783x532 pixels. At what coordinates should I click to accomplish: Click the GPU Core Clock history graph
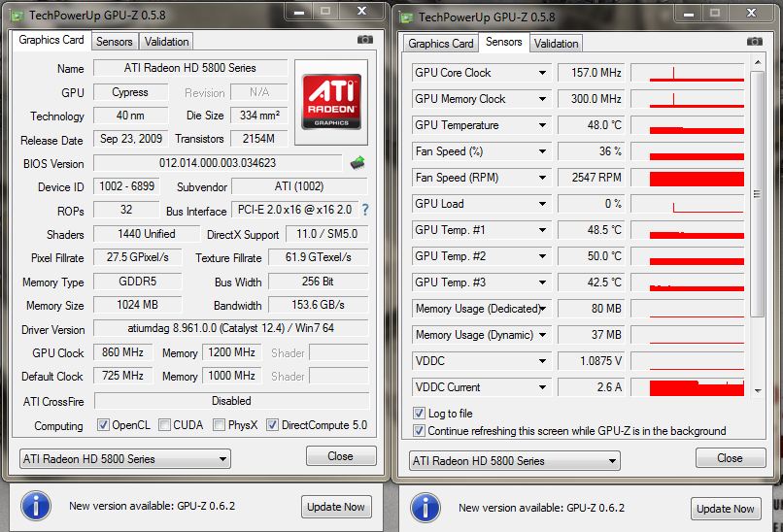tap(688, 73)
